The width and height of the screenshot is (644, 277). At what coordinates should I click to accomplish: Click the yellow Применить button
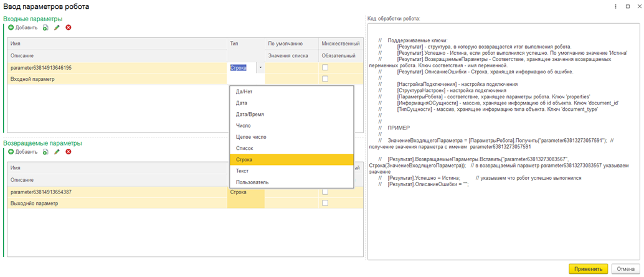[588, 269]
